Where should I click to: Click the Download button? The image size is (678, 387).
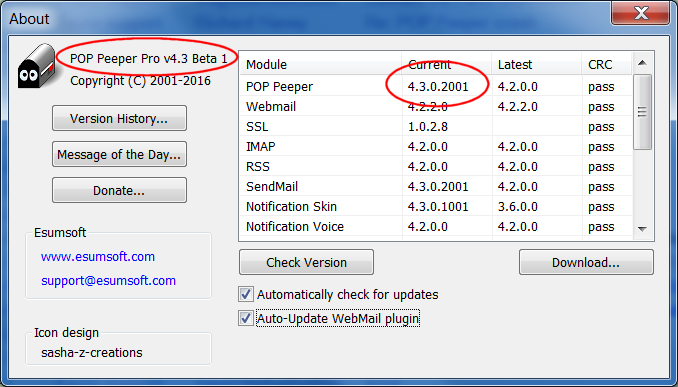[586, 262]
